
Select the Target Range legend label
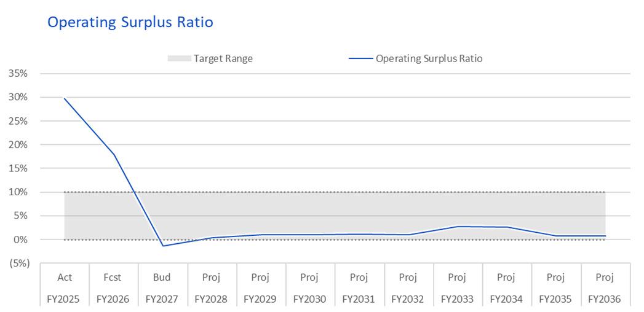click(223, 58)
